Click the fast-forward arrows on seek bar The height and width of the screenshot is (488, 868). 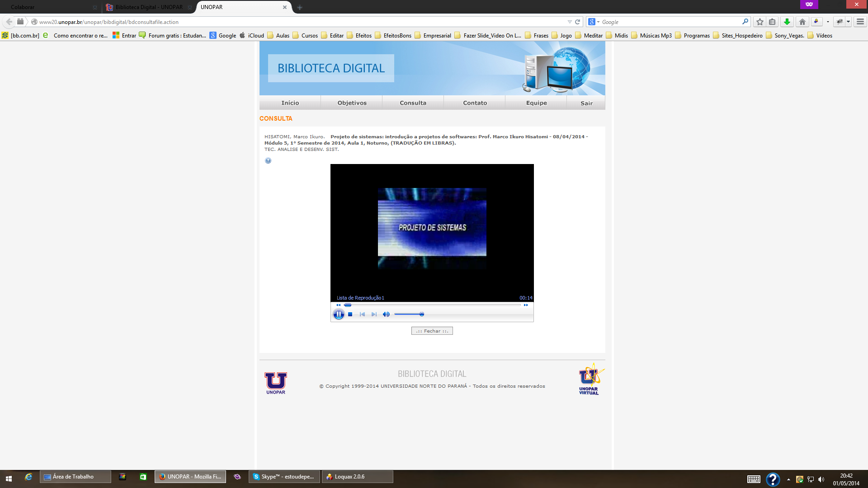[x=526, y=305]
